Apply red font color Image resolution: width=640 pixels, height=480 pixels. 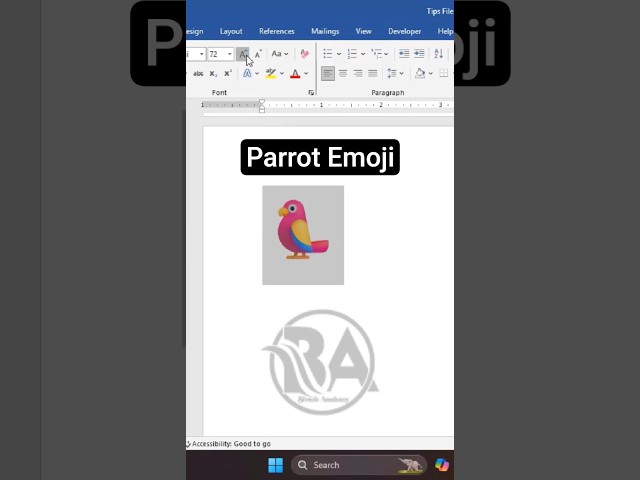(295, 74)
